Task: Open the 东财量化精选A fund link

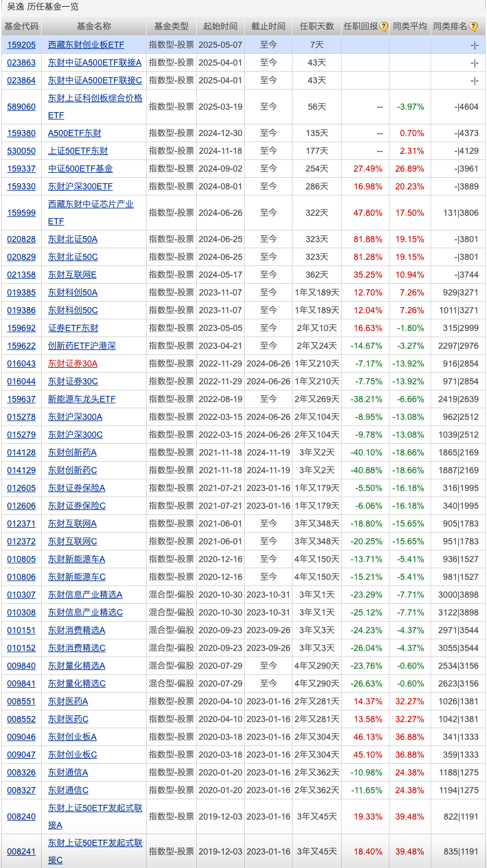Action: pyautogui.click(x=77, y=666)
